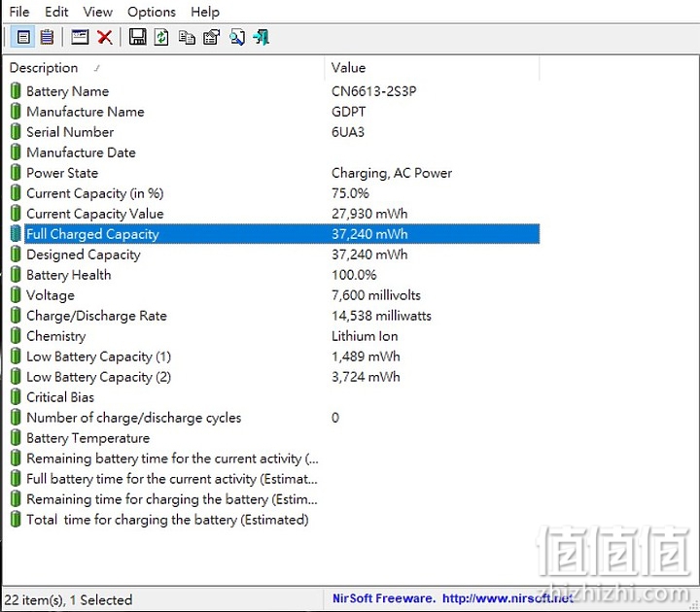Image resolution: width=700 pixels, height=612 pixels.
Task: Click the window-style toolbar icon
Action: (x=80, y=37)
